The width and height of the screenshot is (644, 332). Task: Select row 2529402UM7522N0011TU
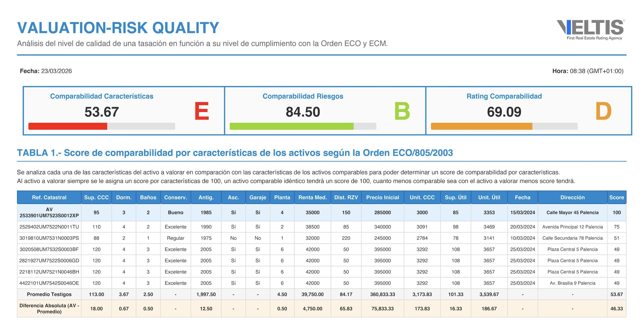(x=49, y=227)
